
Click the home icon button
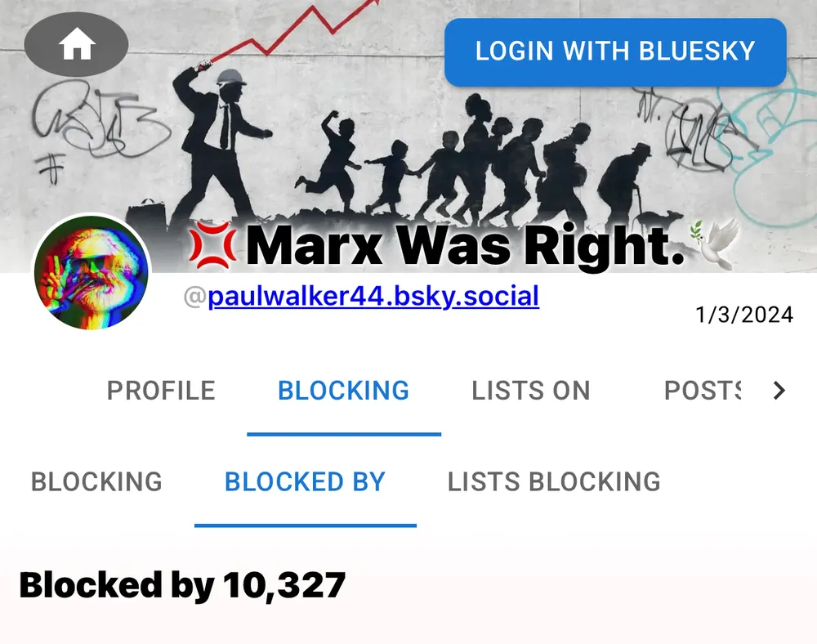pyautogui.click(x=77, y=45)
